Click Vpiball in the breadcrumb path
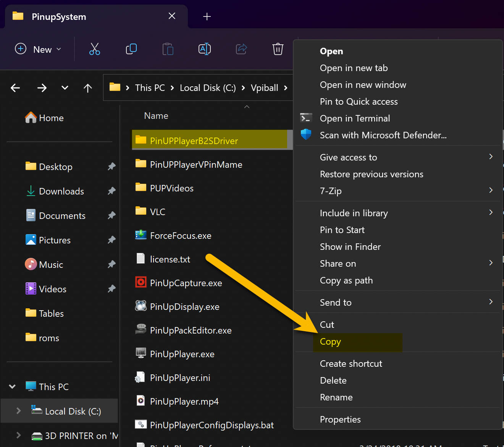This screenshot has height=447, width=504. coord(265,87)
